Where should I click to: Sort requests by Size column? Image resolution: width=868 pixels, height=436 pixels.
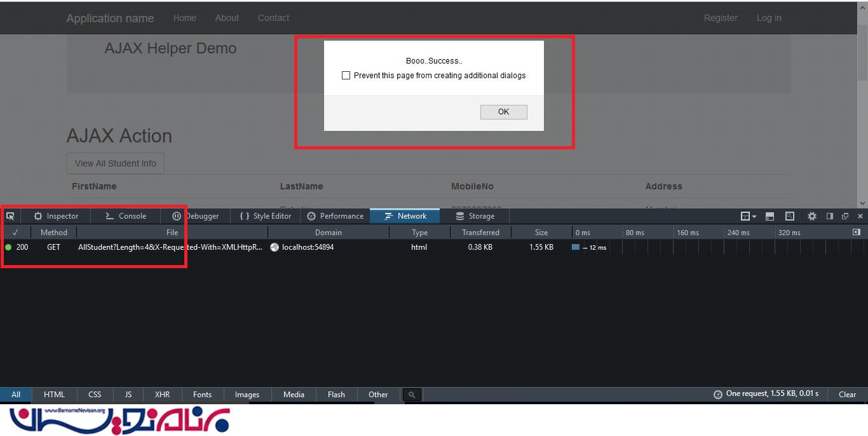541,233
